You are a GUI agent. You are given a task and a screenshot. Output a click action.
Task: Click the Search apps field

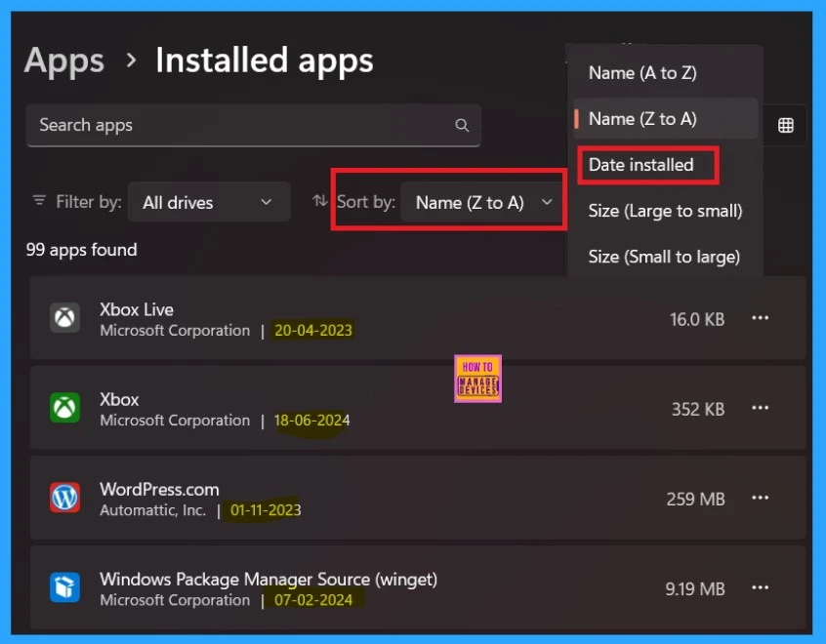coord(254,125)
